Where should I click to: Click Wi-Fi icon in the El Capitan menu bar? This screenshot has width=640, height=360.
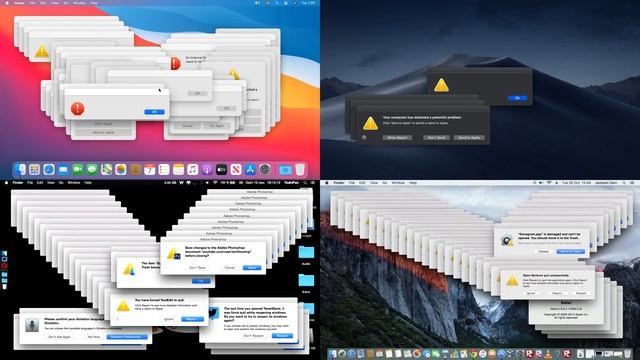(x=549, y=183)
